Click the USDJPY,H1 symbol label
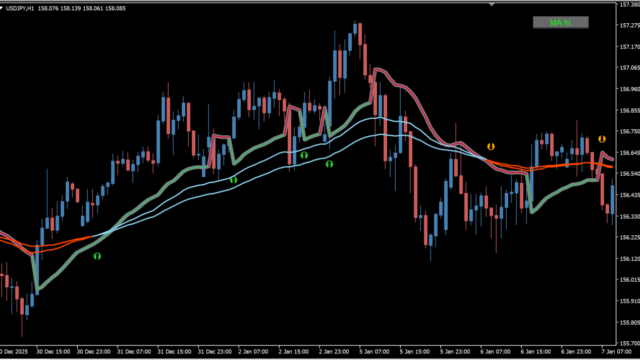The width and height of the screenshot is (640, 360). tap(20, 8)
